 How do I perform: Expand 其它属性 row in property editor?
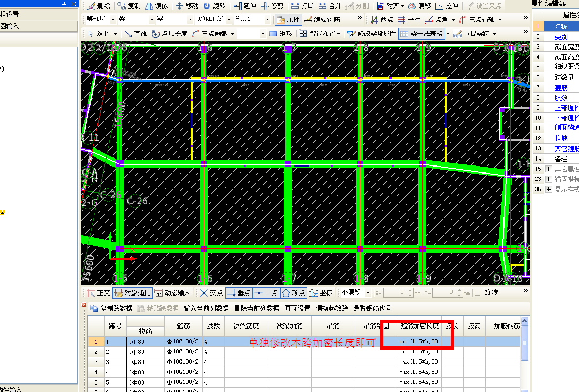(548, 169)
